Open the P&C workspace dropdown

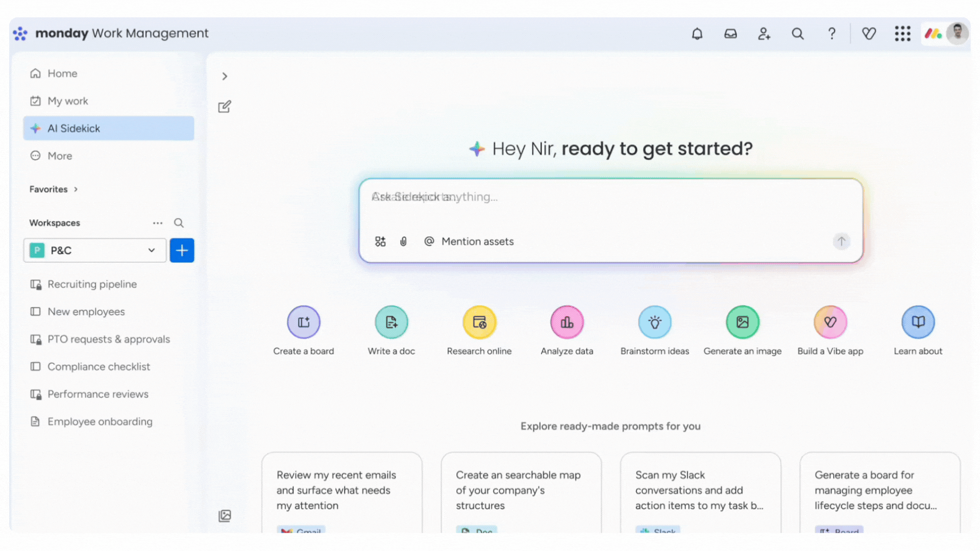(x=95, y=251)
